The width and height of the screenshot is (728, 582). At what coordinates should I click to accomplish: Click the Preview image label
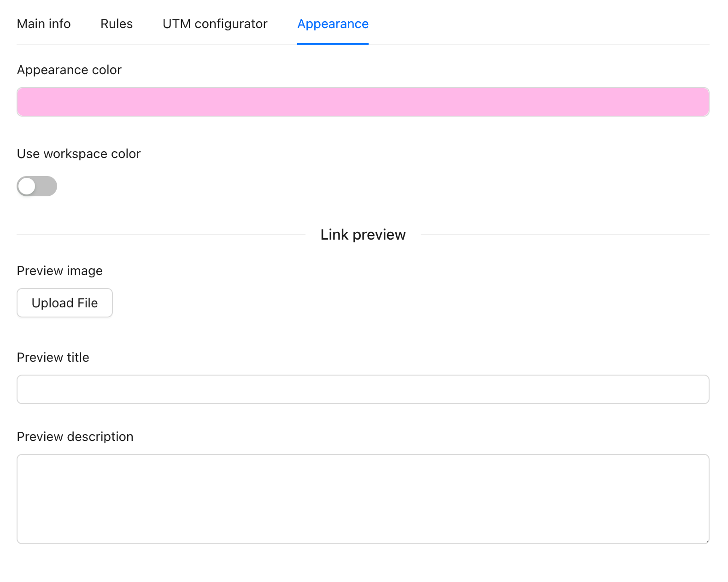60,271
